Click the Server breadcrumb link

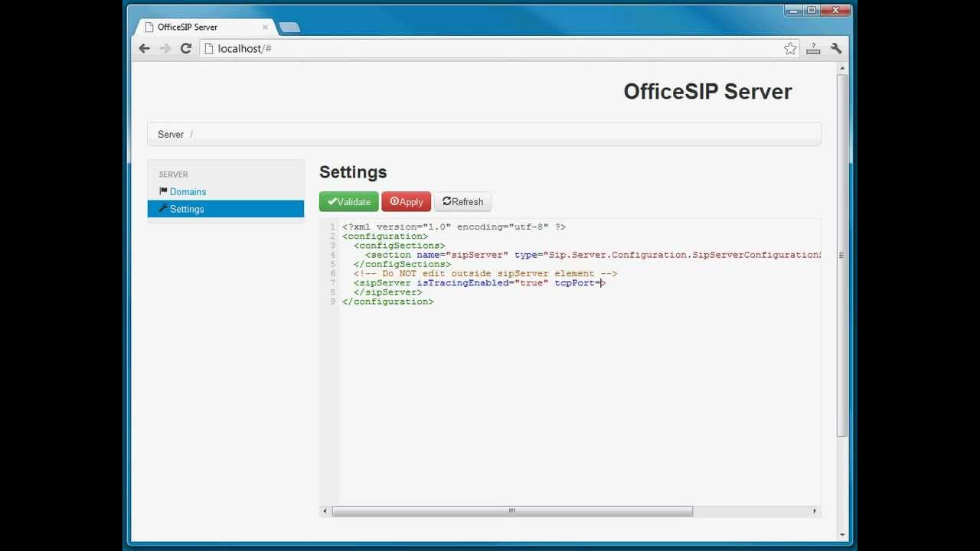coord(170,134)
